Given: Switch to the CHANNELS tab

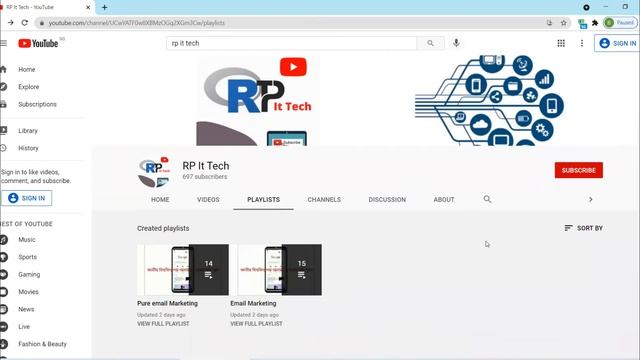Looking at the screenshot, I should click(x=324, y=200).
